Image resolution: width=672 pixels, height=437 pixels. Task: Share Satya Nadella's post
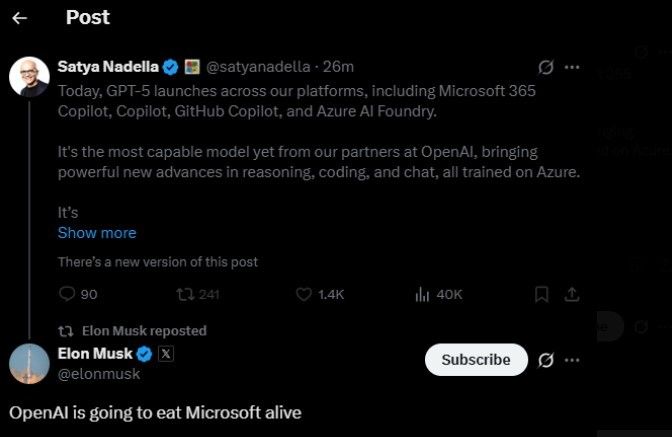pos(572,294)
